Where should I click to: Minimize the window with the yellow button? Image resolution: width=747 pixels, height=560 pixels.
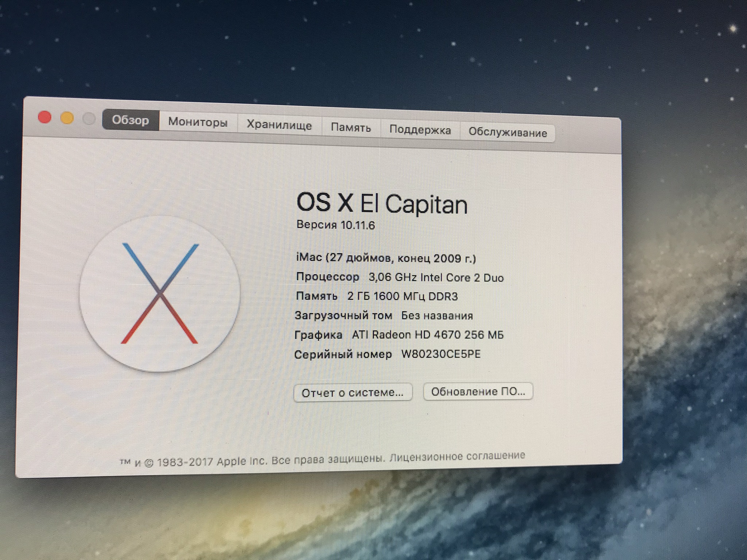point(67,118)
